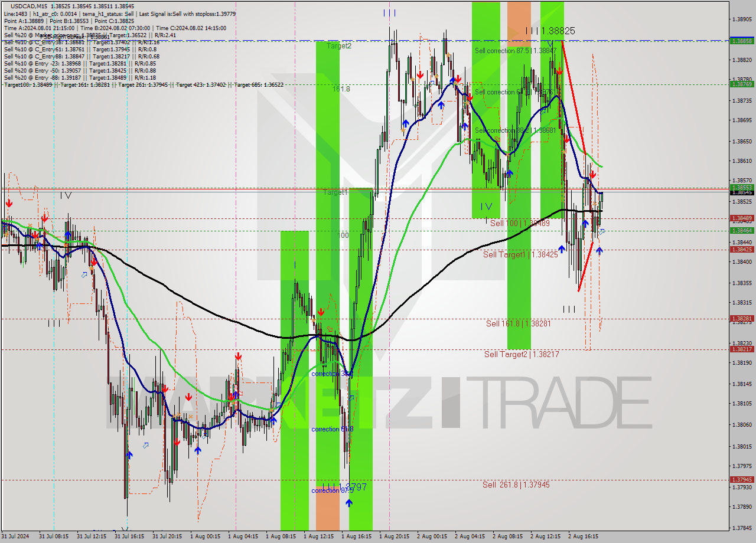The width and height of the screenshot is (756, 543).
Task: Click the '2 Aug 00:15' time axis label
Action: (432, 537)
